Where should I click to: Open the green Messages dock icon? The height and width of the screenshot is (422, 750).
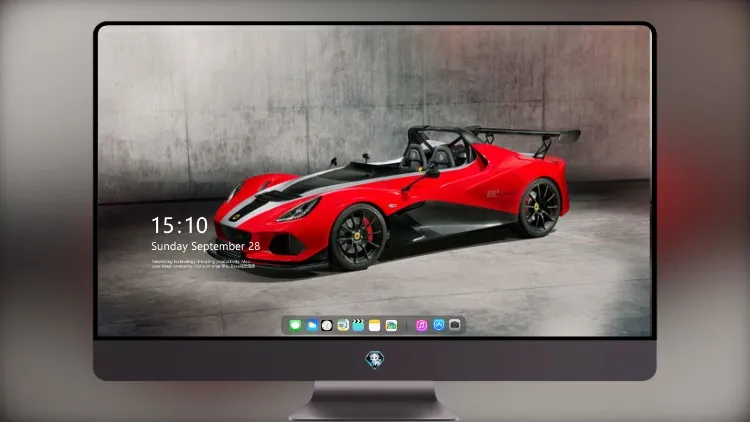pyautogui.click(x=295, y=325)
